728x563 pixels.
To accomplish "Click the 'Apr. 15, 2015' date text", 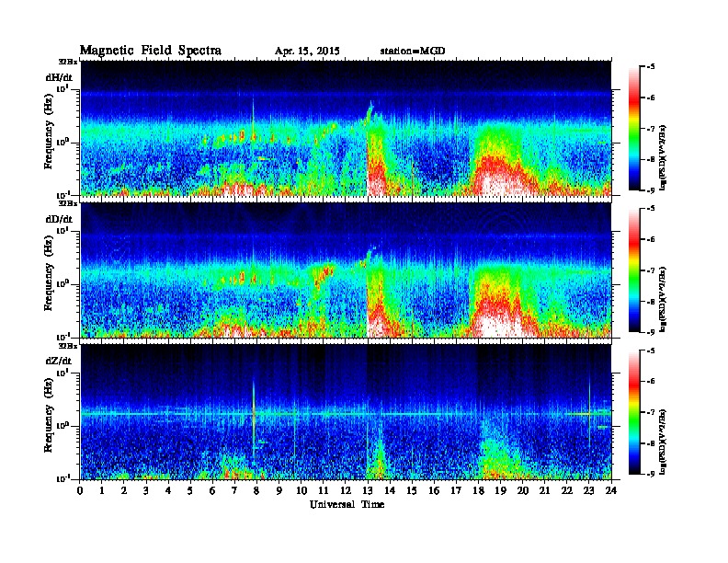I will point(307,52).
